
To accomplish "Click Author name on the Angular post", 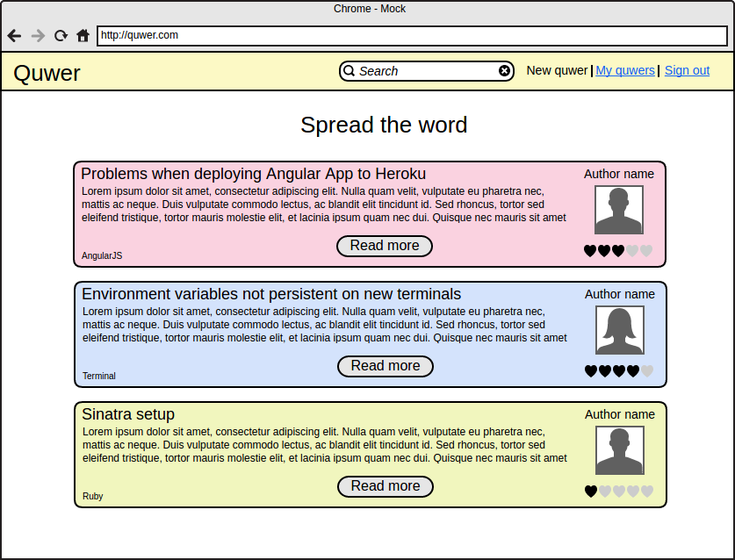I will coord(619,174).
